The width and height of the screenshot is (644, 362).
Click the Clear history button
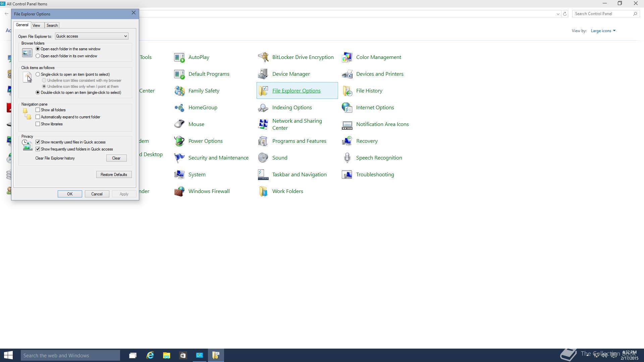116,158
